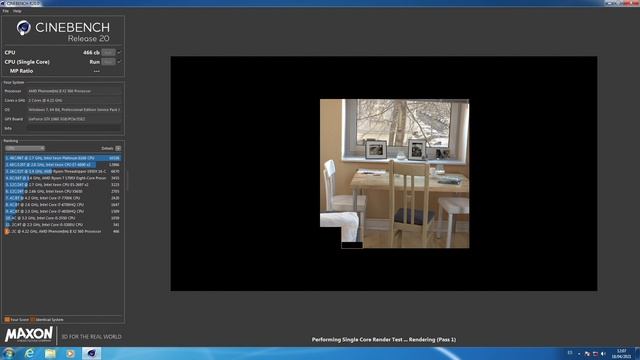The height and width of the screenshot is (360, 640).
Task: Click the MAXON logo
Action: point(29,334)
